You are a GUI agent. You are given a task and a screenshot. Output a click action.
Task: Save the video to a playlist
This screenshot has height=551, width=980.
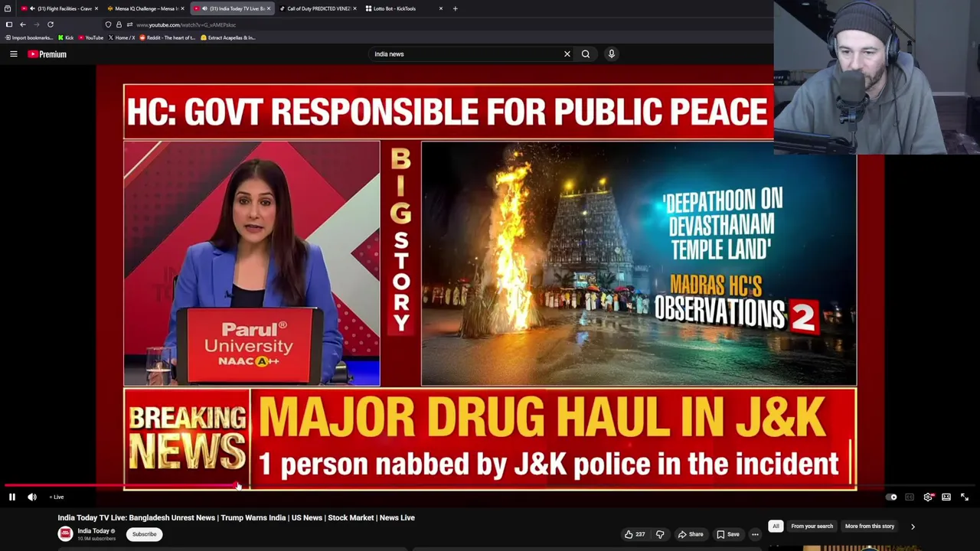(728, 534)
